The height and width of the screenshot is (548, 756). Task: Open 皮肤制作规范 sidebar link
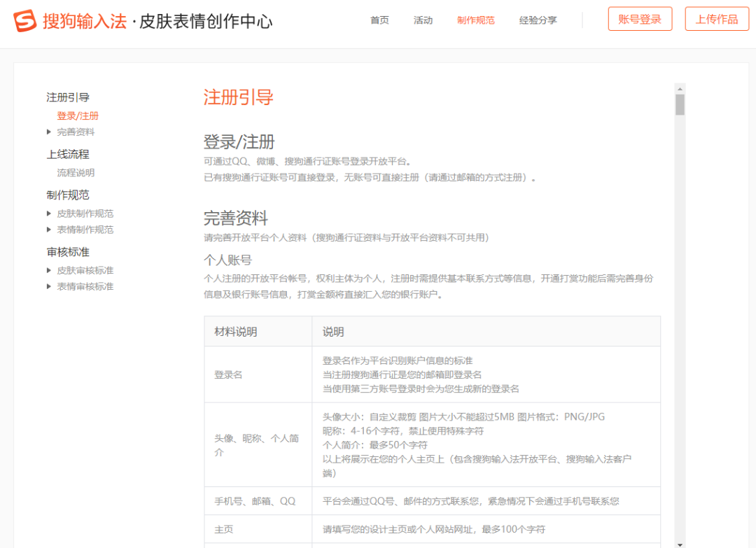(x=85, y=213)
